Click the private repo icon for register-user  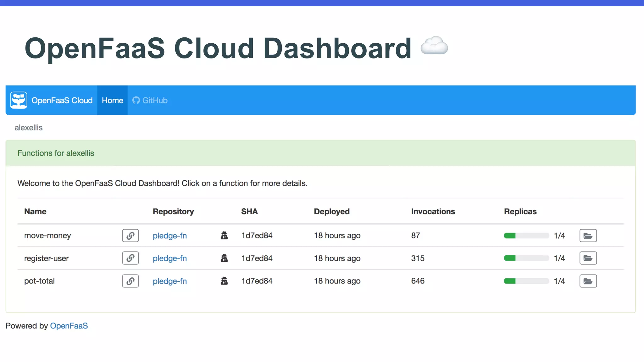[224, 258]
